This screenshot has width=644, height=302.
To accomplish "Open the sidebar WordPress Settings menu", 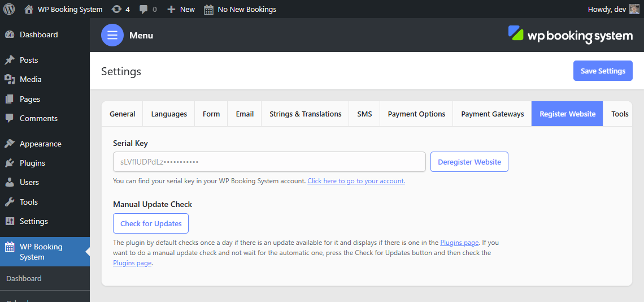I will pyautogui.click(x=34, y=221).
